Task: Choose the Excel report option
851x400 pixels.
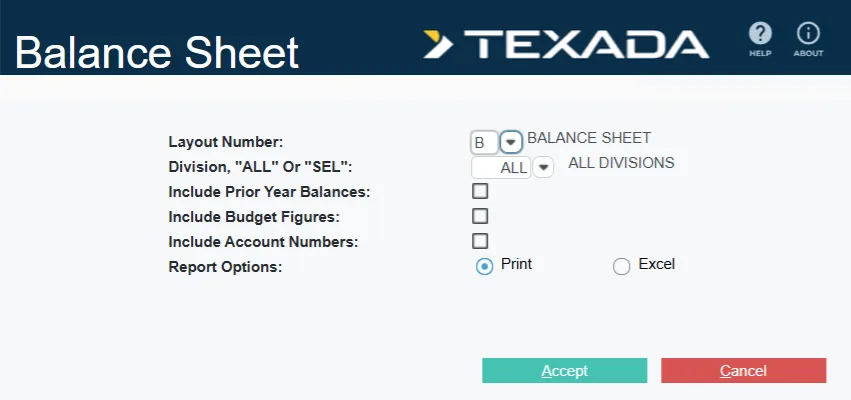Action: click(x=622, y=266)
